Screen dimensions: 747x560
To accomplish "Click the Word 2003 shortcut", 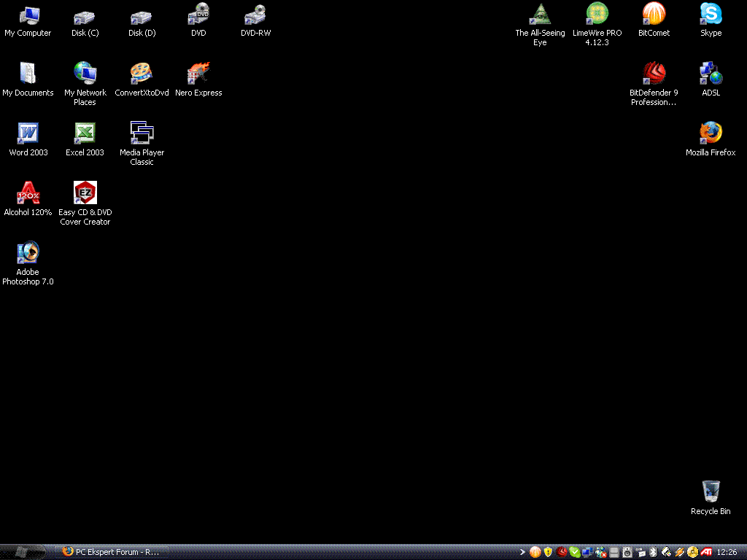I will [x=28, y=133].
